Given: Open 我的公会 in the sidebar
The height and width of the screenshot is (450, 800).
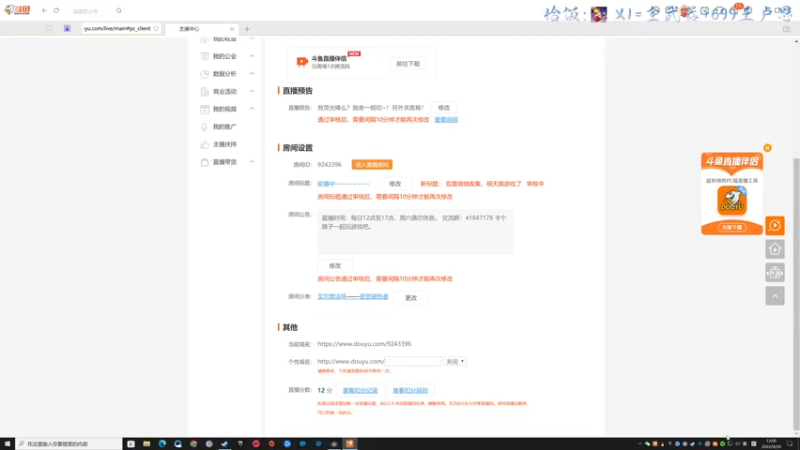Looking at the screenshot, I should (224, 56).
